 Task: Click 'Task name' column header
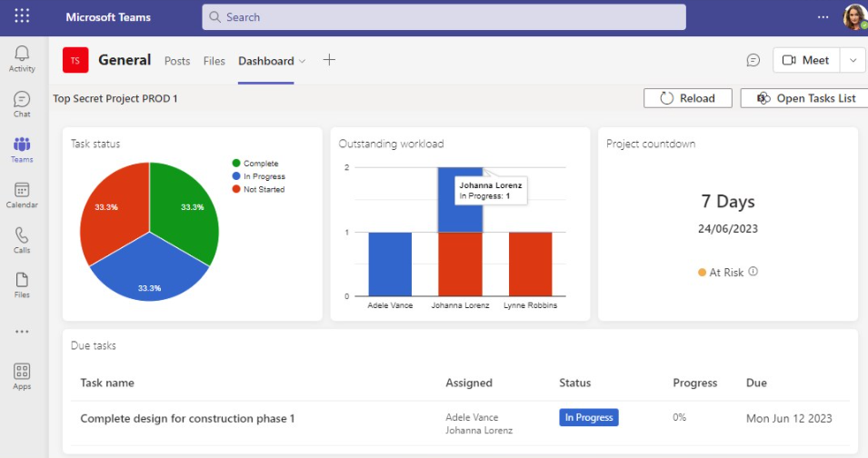coord(107,383)
